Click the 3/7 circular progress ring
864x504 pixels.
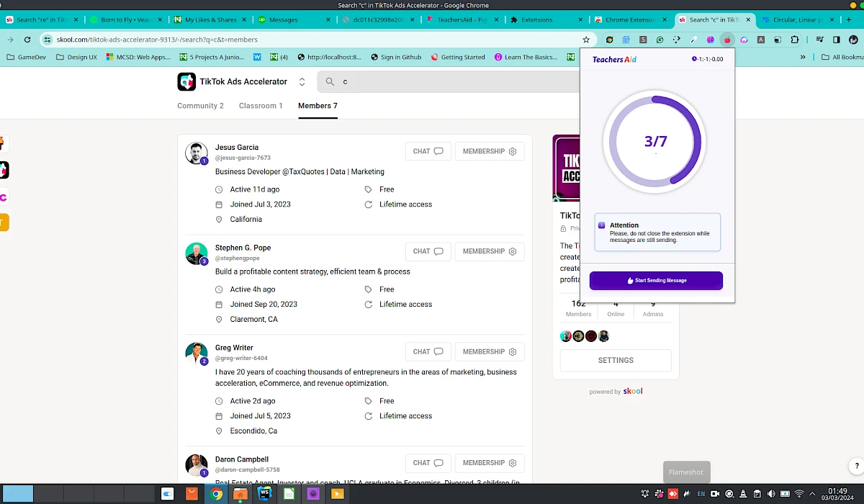pos(655,141)
